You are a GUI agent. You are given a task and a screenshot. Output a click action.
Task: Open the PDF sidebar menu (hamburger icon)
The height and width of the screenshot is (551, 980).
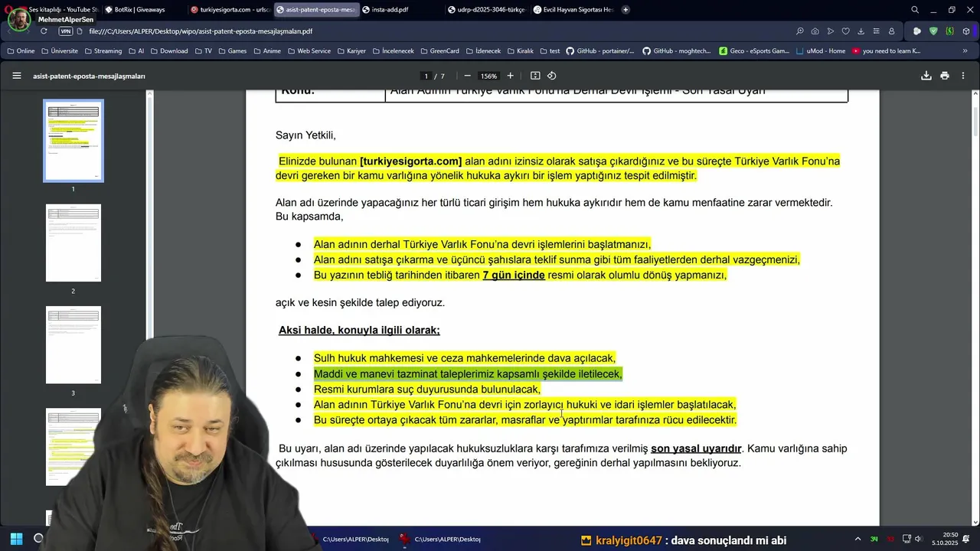16,76
